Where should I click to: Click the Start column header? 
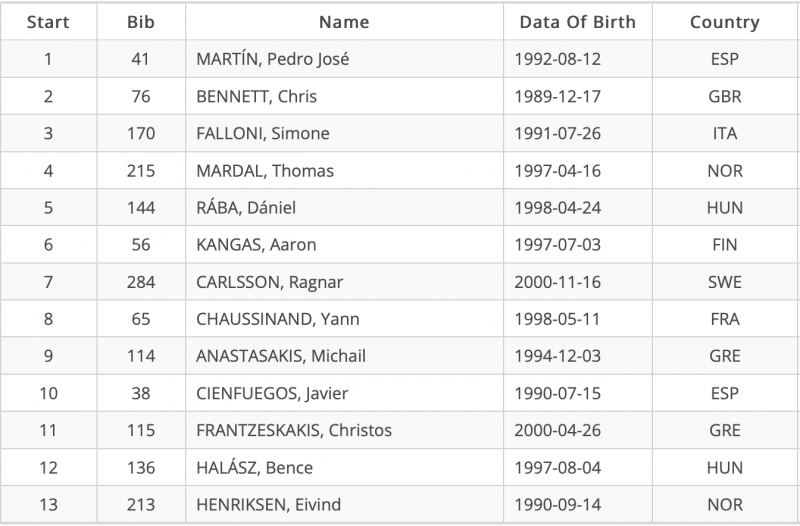point(48,22)
